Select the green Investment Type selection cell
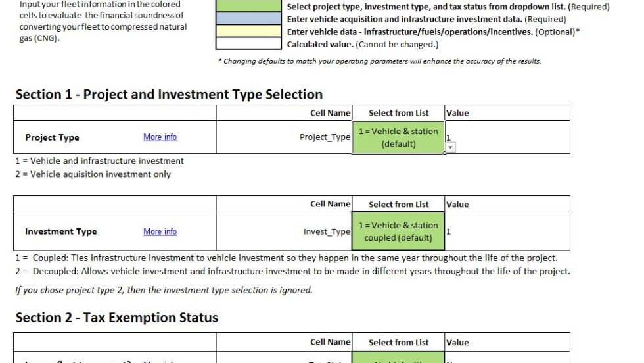 (x=398, y=231)
